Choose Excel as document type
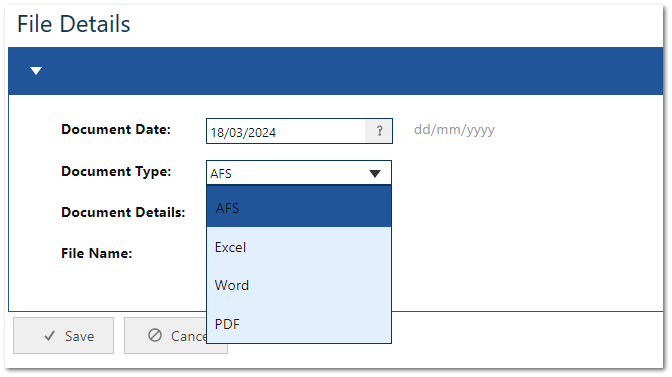This screenshot has height=377, width=672. coord(299,247)
